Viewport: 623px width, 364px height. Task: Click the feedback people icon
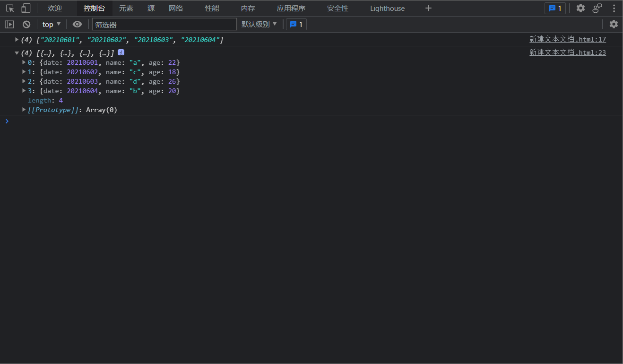click(x=597, y=8)
